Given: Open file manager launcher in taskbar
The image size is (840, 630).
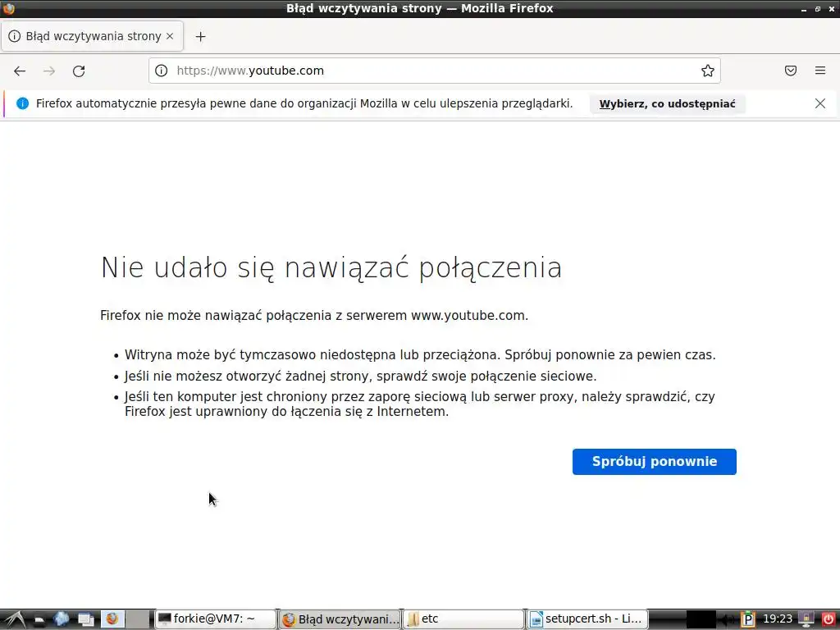Looking at the screenshot, I should tap(39, 619).
